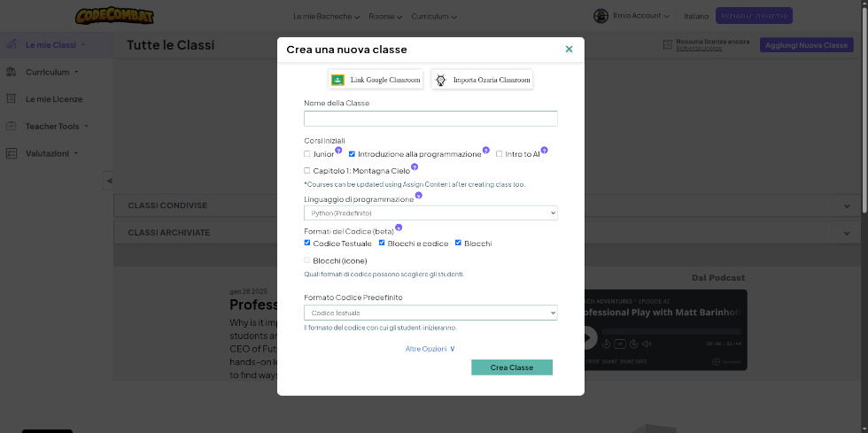Click the Crea Classe button

coord(512,367)
